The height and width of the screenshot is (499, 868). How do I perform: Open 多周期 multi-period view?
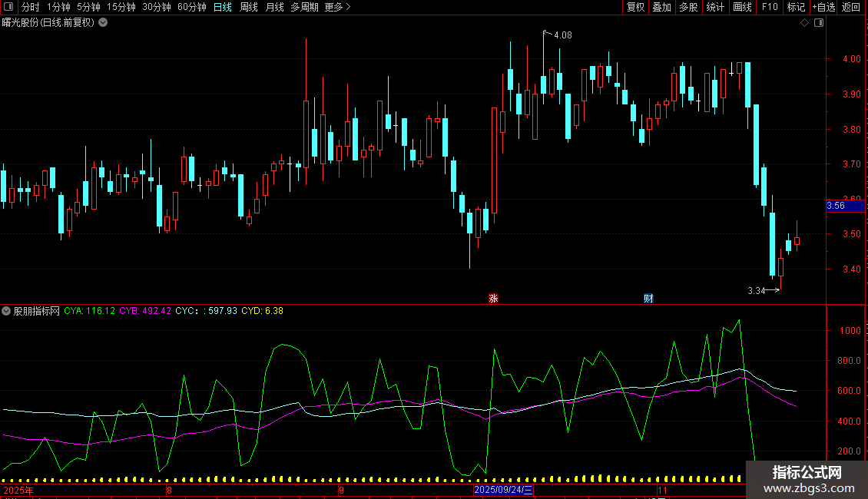point(304,7)
